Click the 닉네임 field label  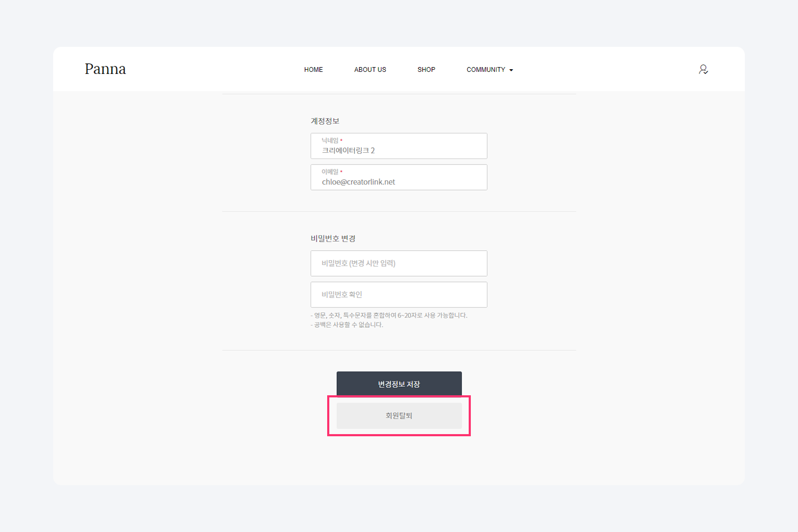coord(329,140)
